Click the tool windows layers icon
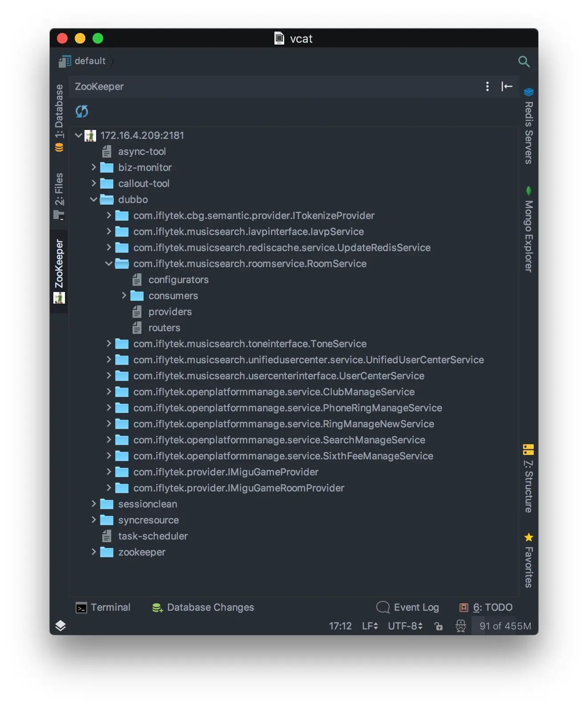Screen dimensions: 588x706 coord(60,625)
